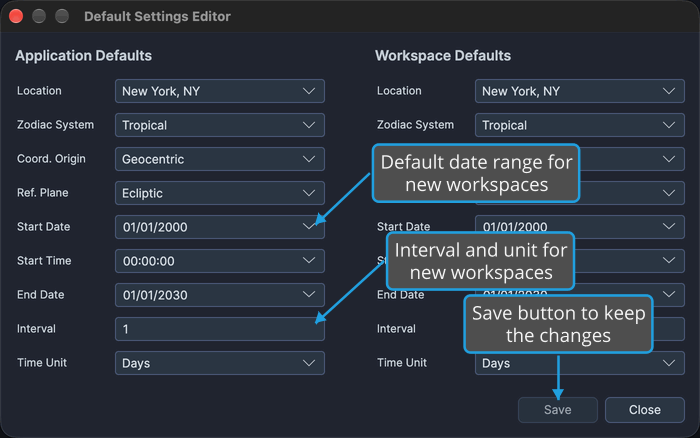
Task: Click the Workspace Defaults heading
Action: coord(443,56)
